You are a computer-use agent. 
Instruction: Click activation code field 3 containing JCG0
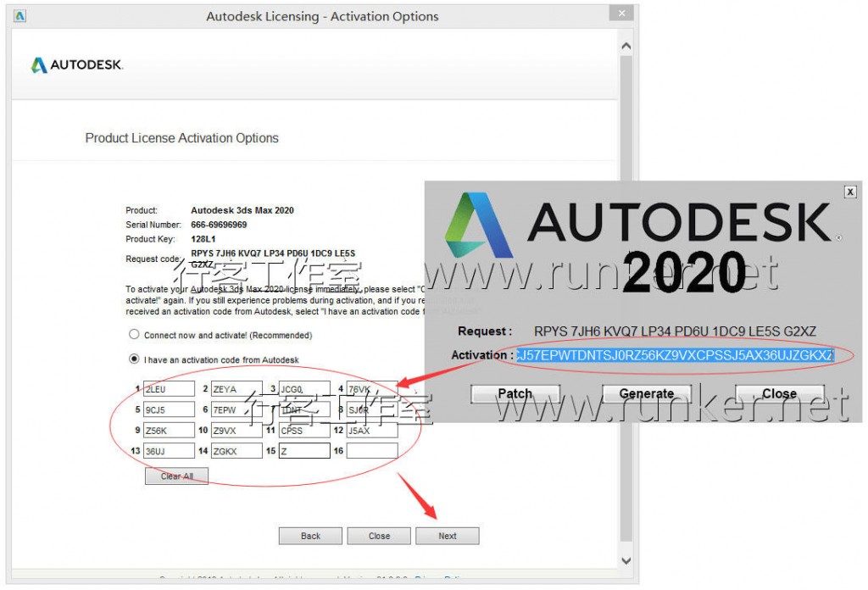(x=304, y=389)
